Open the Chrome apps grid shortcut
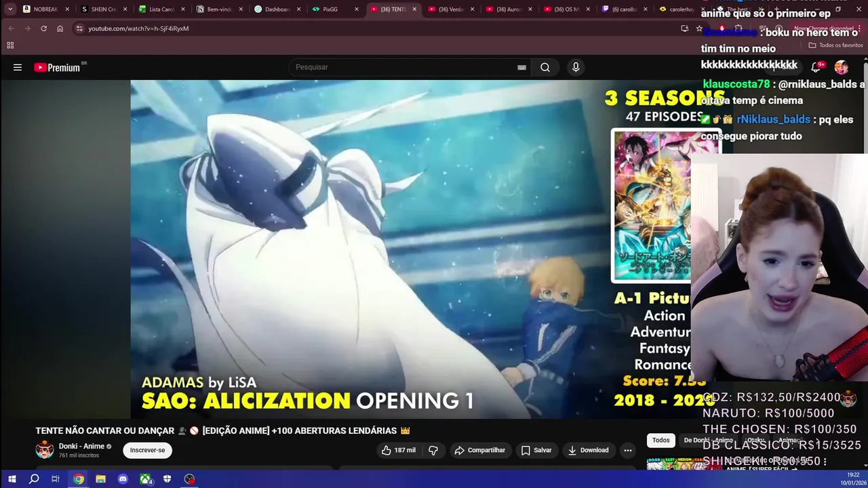The height and width of the screenshot is (488, 868). coord(10,45)
